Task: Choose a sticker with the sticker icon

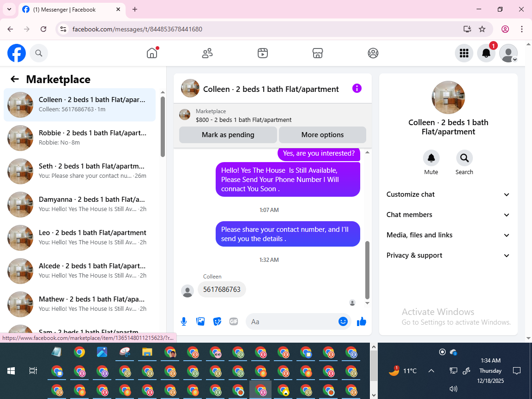Action: [x=217, y=321]
